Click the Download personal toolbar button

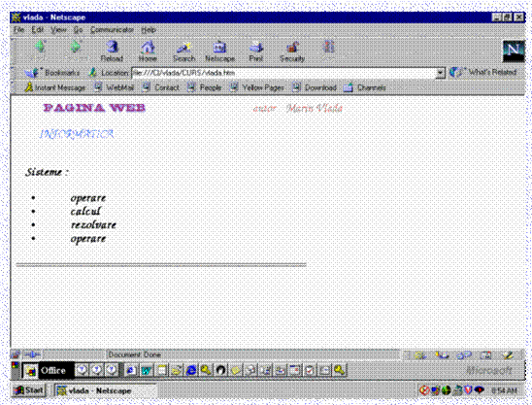point(315,87)
